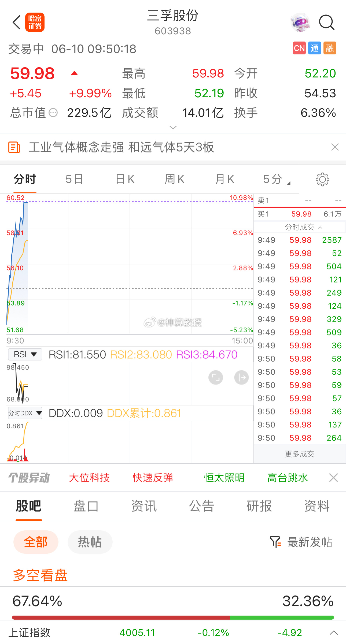Viewport: 346px width, 644px height.
Task: Tap the 上证指数 4005.11 index bar
Action: (173, 633)
